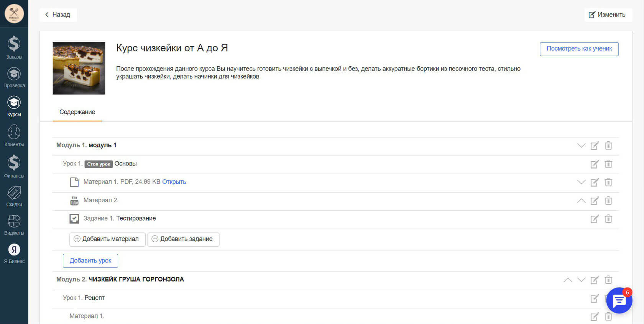
Task: Edit the Основы lesson with pencil icon
Action: 595,164
